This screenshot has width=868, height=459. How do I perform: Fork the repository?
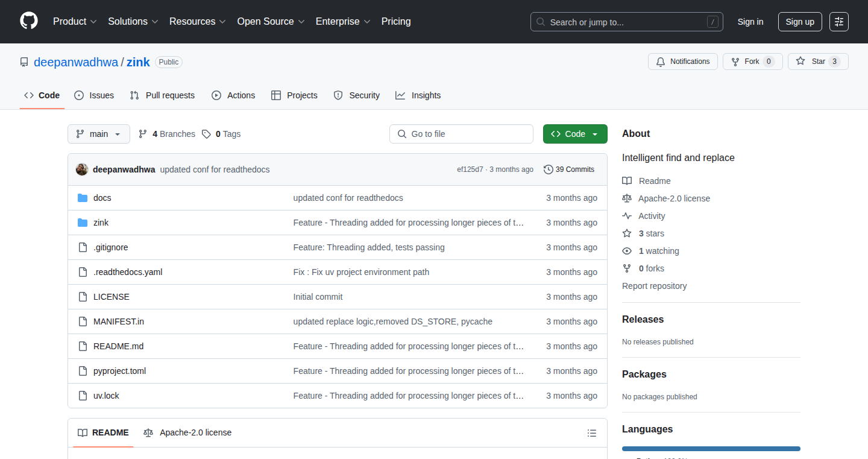click(753, 62)
